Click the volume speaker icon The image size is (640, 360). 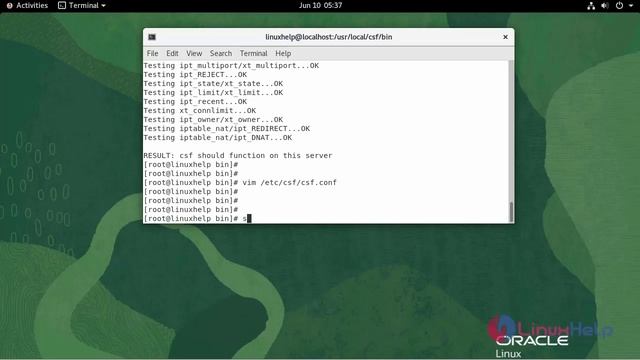(605, 6)
